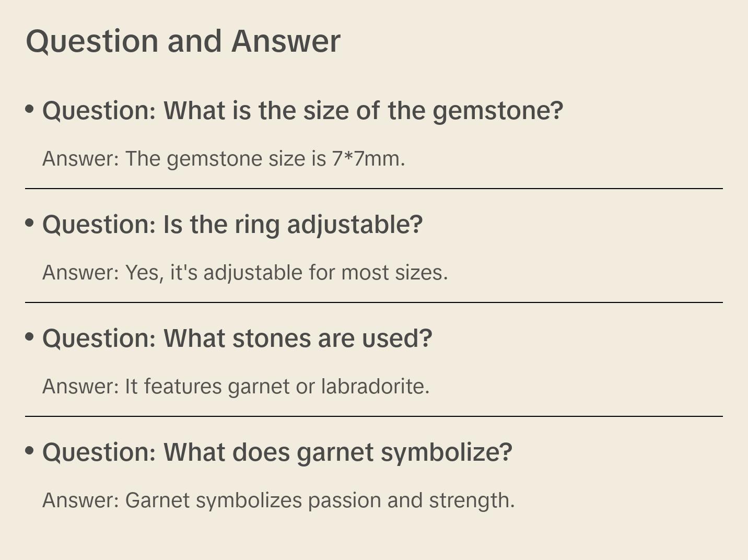
Task: Click the "Question and Answer" heading
Action: click(183, 41)
